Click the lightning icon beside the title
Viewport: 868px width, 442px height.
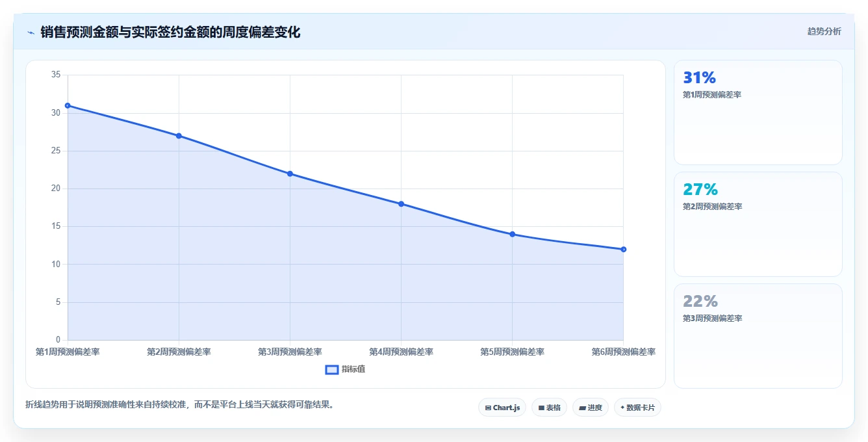coord(31,32)
